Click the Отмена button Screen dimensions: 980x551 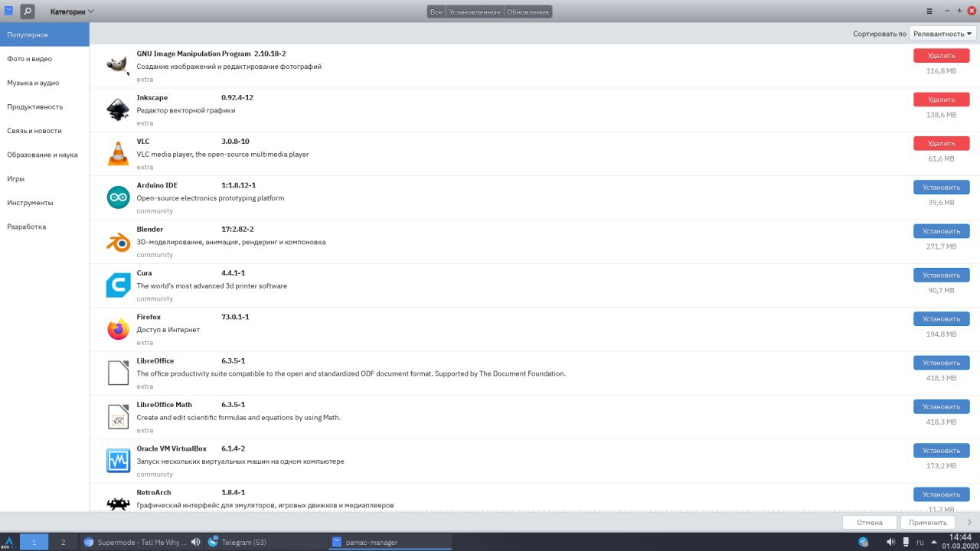[x=870, y=523]
